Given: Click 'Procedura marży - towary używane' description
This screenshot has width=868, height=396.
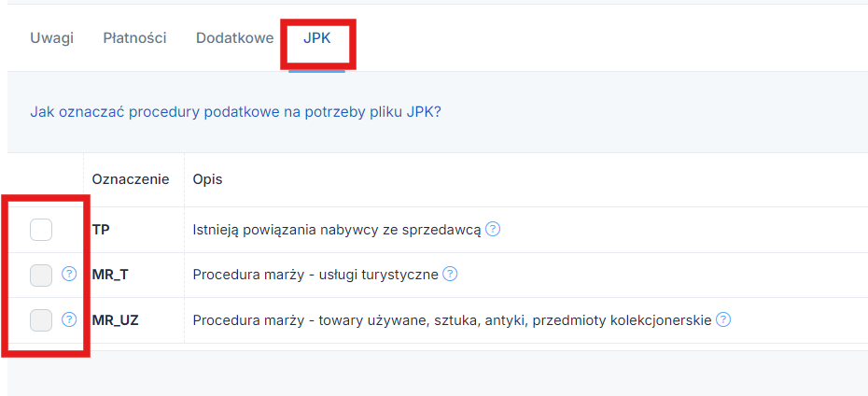Looking at the screenshot, I should point(452,320).
